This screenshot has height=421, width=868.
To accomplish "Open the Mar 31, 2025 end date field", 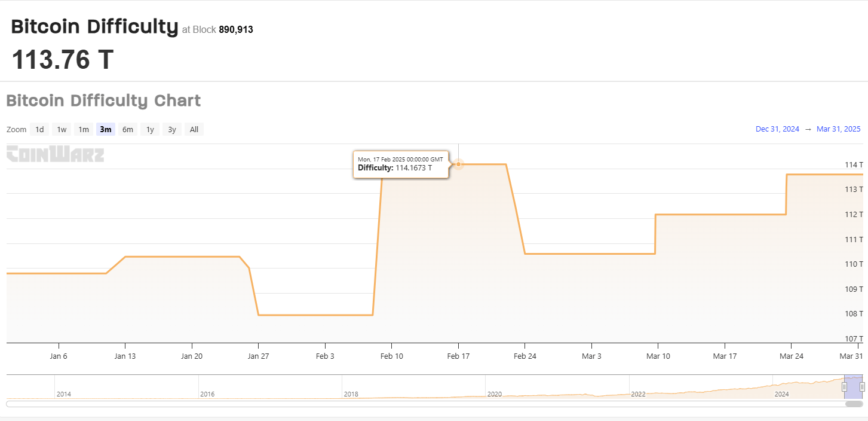I will pos(839,129).
